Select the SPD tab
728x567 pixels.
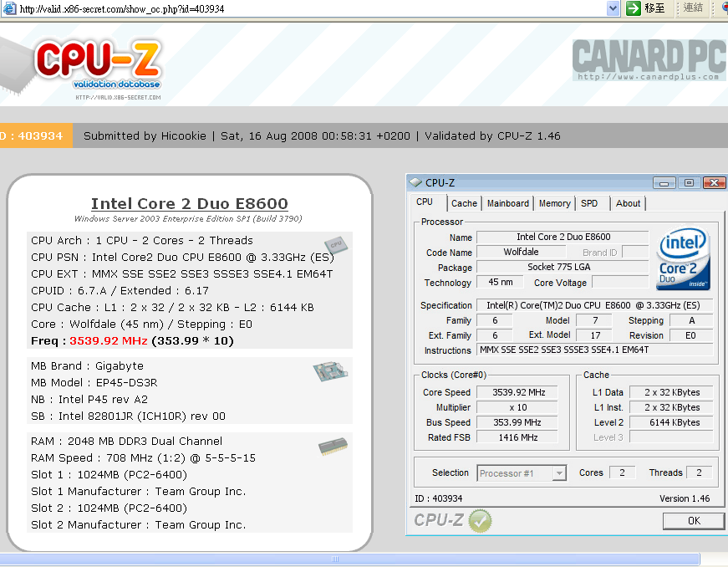pos(589,203)
